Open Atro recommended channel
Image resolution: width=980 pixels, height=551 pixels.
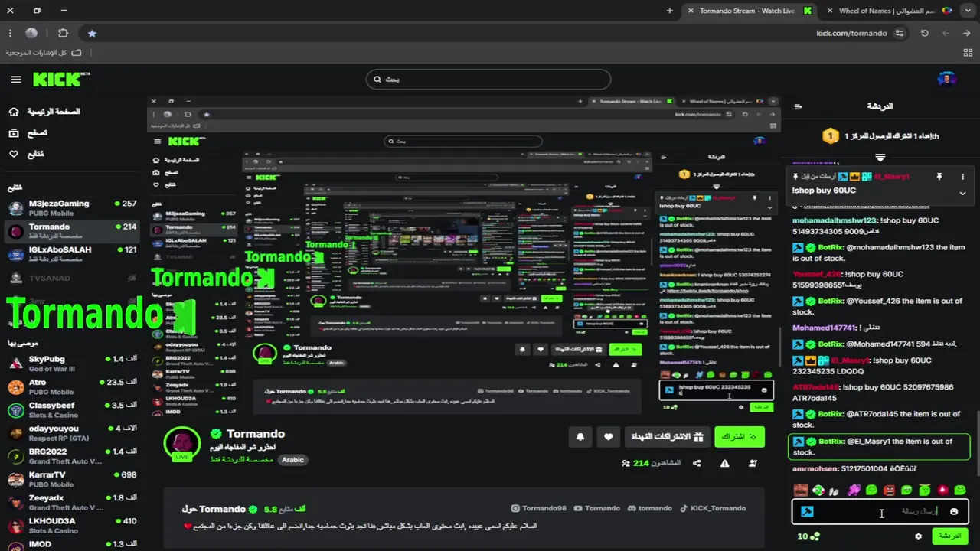click(73, 386)
